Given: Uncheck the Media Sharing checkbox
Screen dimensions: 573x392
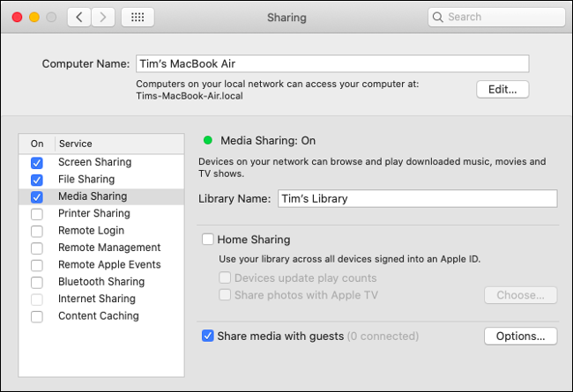Looking at the screenshot, I should coord(37,197).
